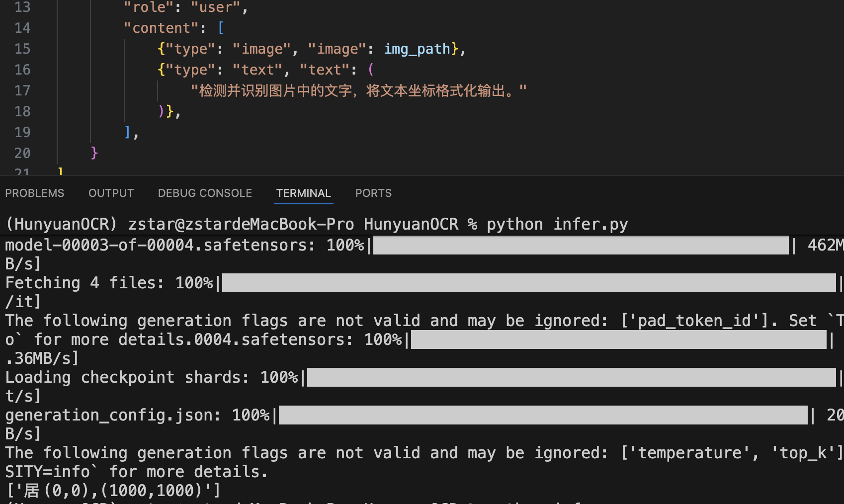Screen dimensions: 844x504
Task: Click the "role" key in the code
Action: click(x=149, y=7)
